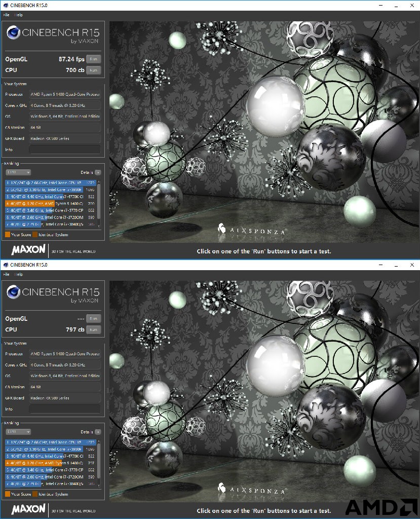Select the Core i7-3930K ranking row, upper window

pos(51,190)
